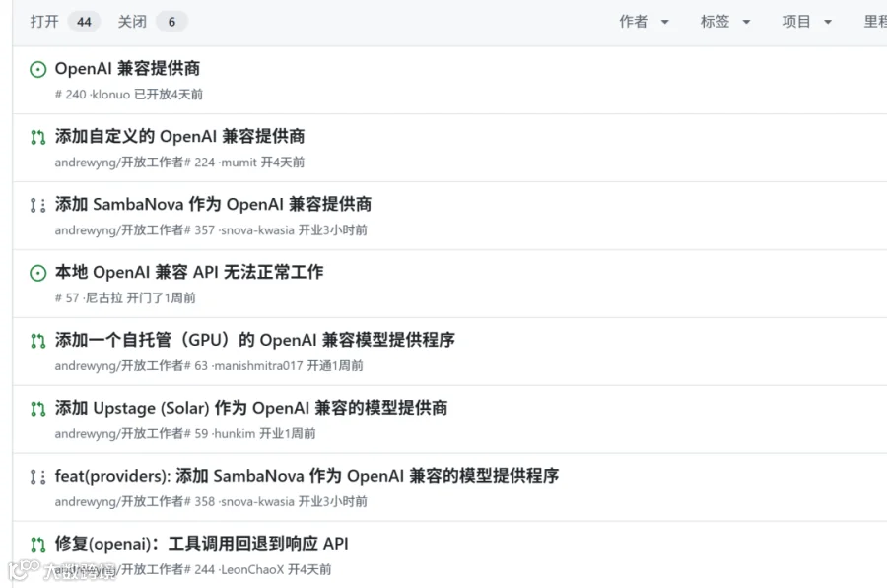Click open issue icon beside 'OpenAI 兼容提供商'
The image size is (887, 588).
click(37, 70)
